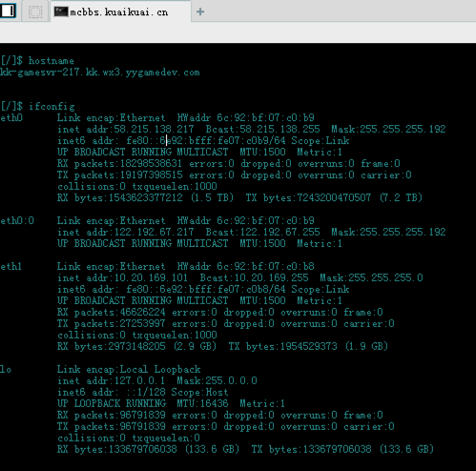Click the ifconfig command text

52,107
